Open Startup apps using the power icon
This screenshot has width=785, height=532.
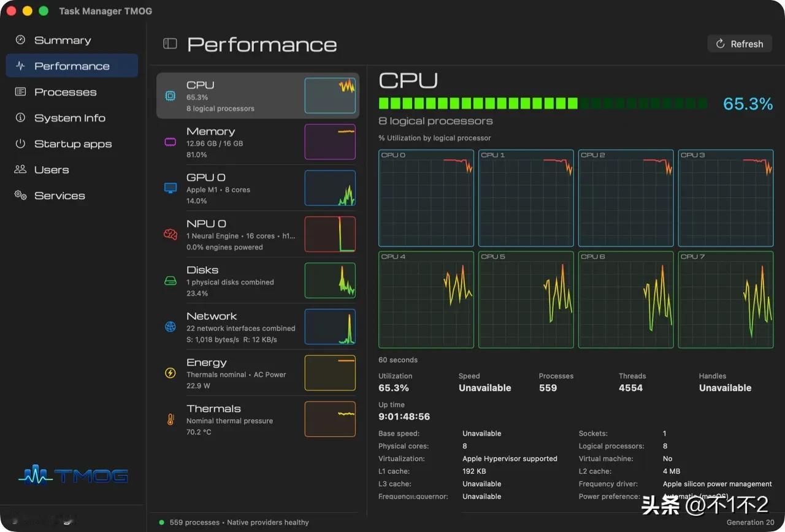coord(20,143)
